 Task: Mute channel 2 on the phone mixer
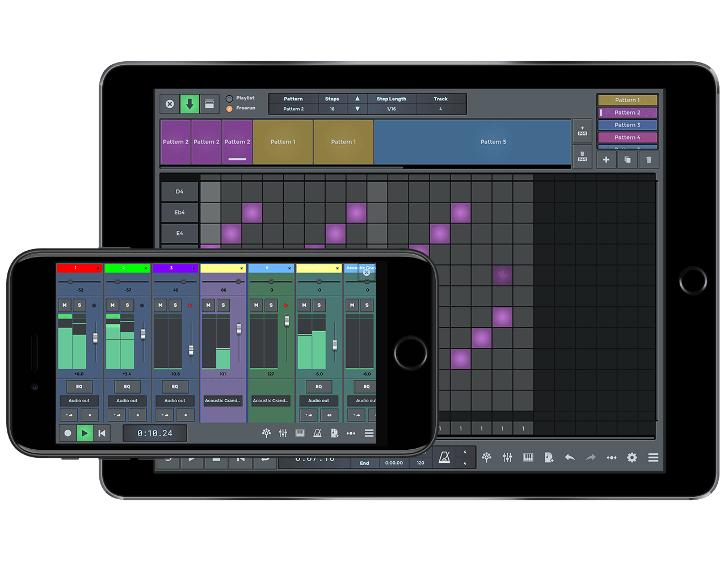point(112,305)
